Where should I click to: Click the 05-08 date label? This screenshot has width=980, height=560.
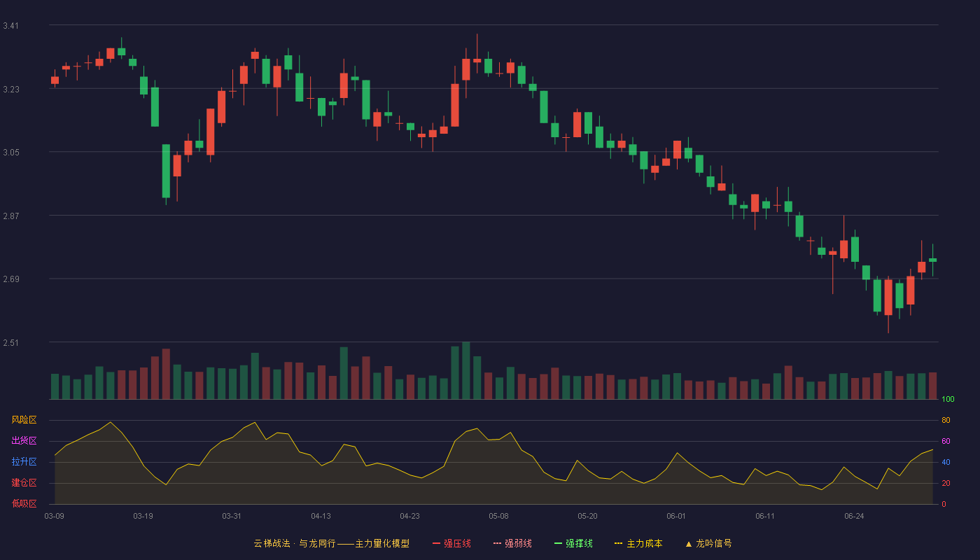click(499, 516)
